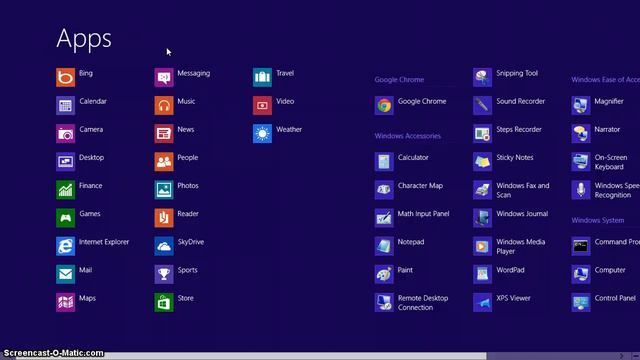The height and width of the screenshot is (360, 640).
Task: Open the News app icon
Action: pyautogui.click(x=164, y=134)
